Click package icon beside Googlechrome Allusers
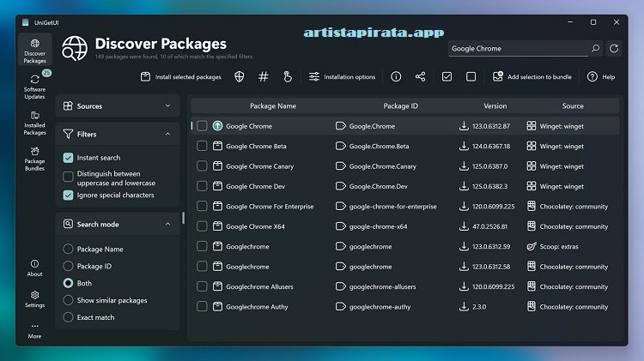Viewport: 644px width, 361px height. click(218, 286)
